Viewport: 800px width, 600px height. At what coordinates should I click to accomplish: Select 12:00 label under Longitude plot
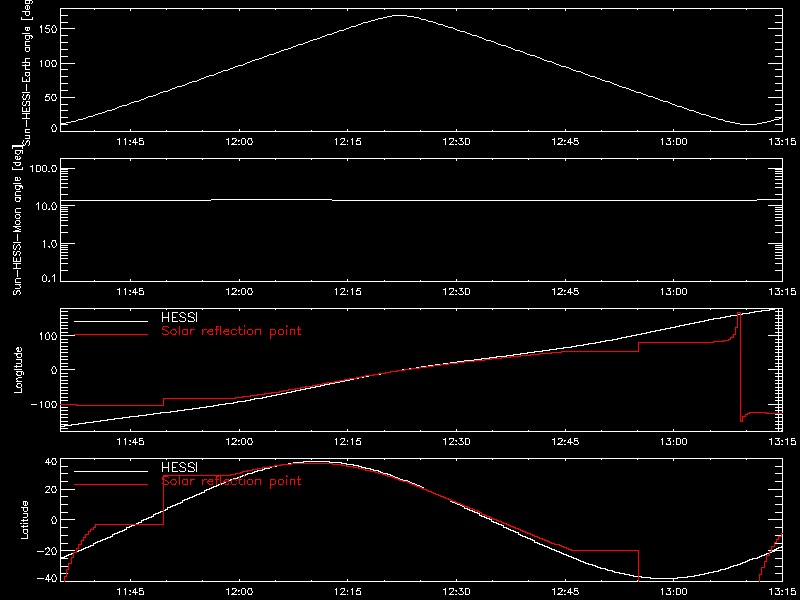239,442
